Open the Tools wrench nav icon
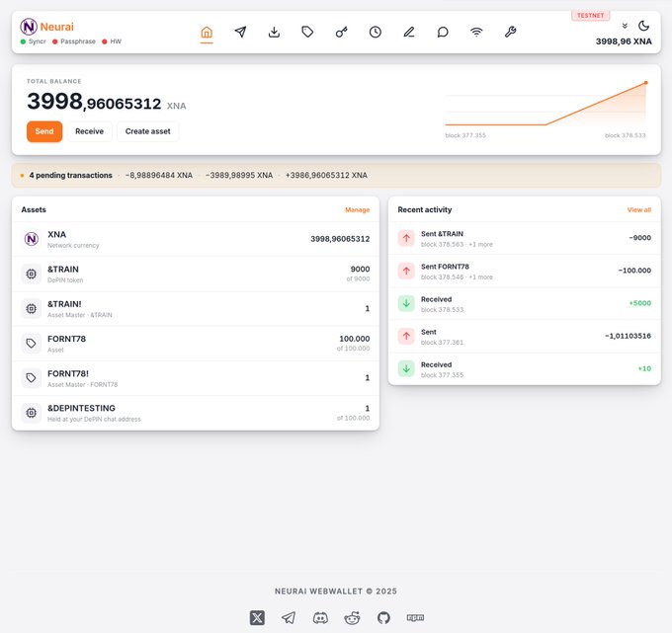The width and height of the screenshot is (672, 633). [510, 33]
